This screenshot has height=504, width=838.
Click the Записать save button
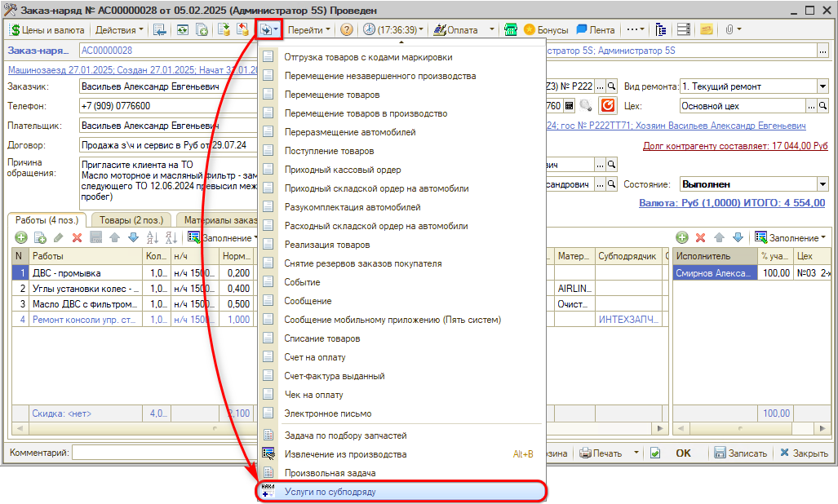click(x=740, y=453)
